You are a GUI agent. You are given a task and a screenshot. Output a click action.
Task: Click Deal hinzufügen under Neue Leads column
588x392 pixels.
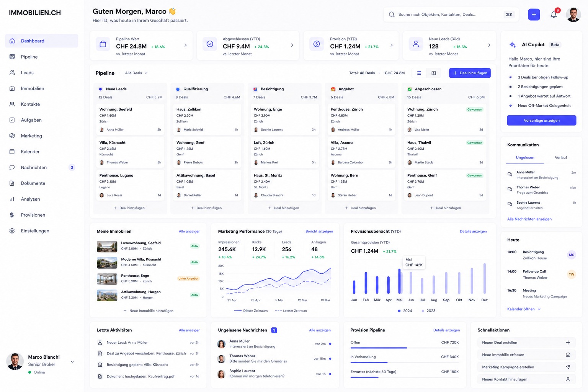[x=129, y=208]
